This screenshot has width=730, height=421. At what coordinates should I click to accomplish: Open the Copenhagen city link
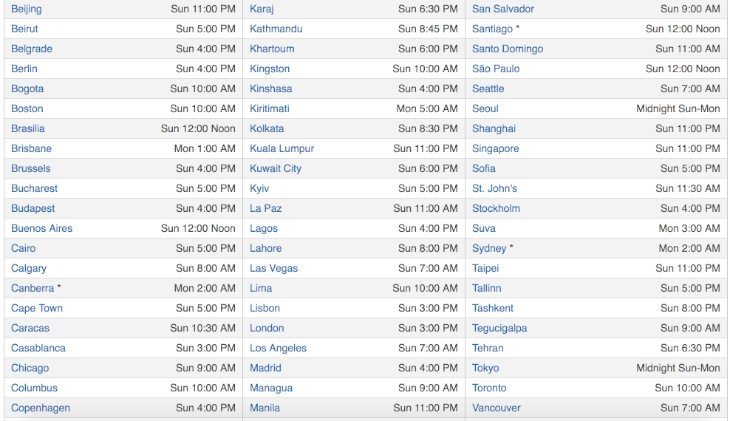[x=41, y=408]
